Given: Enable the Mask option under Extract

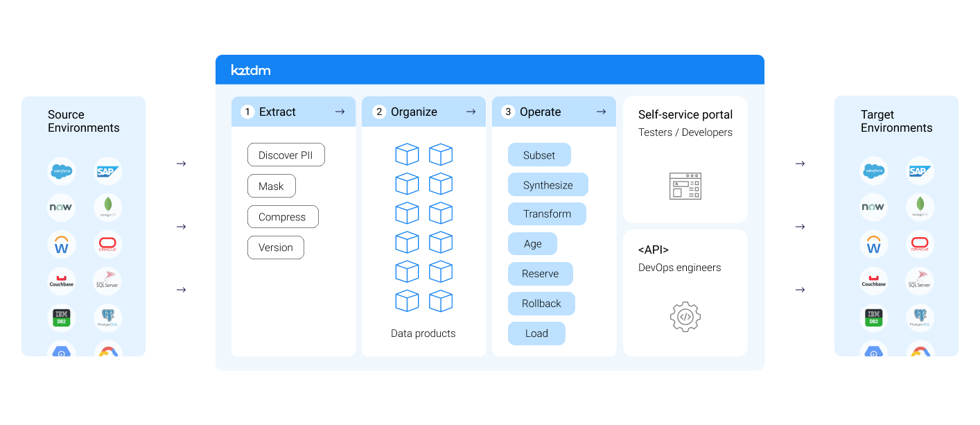Looking at the screenshot, I should coord(271,186).
